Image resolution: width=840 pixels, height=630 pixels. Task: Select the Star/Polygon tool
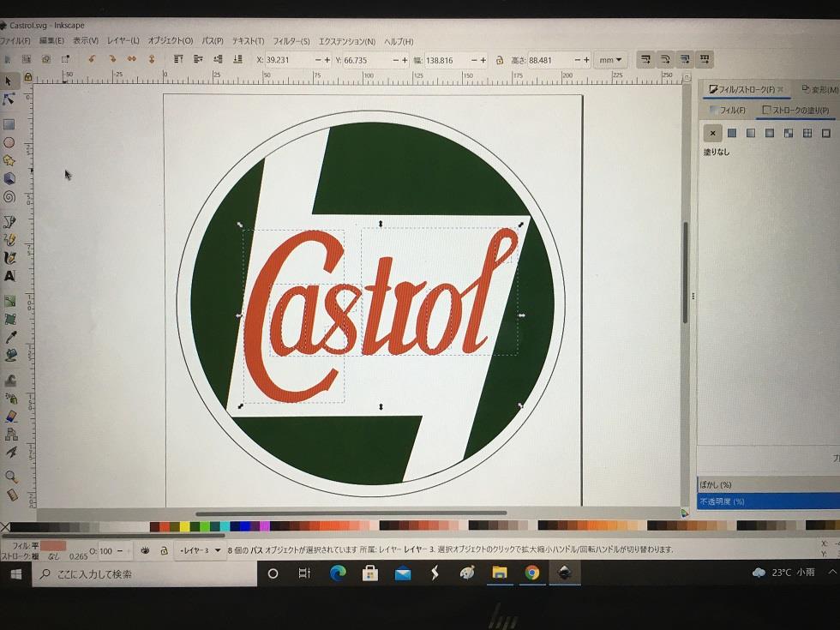(x=9, y=160)
